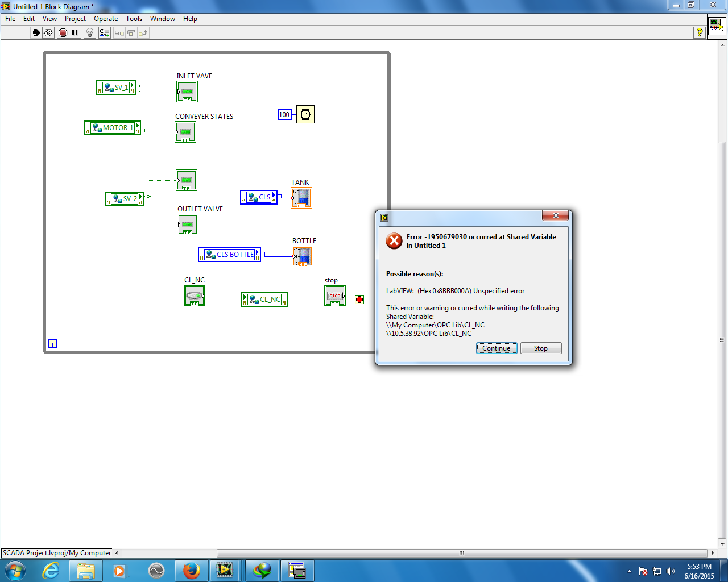Click the vertical scrollbar down arrow

pos(722,544)
